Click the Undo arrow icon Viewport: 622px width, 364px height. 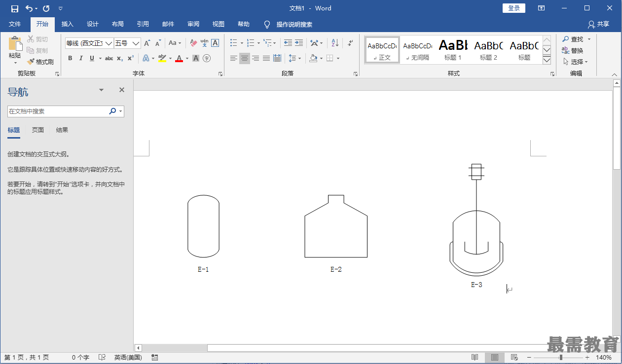pos(29,8)
